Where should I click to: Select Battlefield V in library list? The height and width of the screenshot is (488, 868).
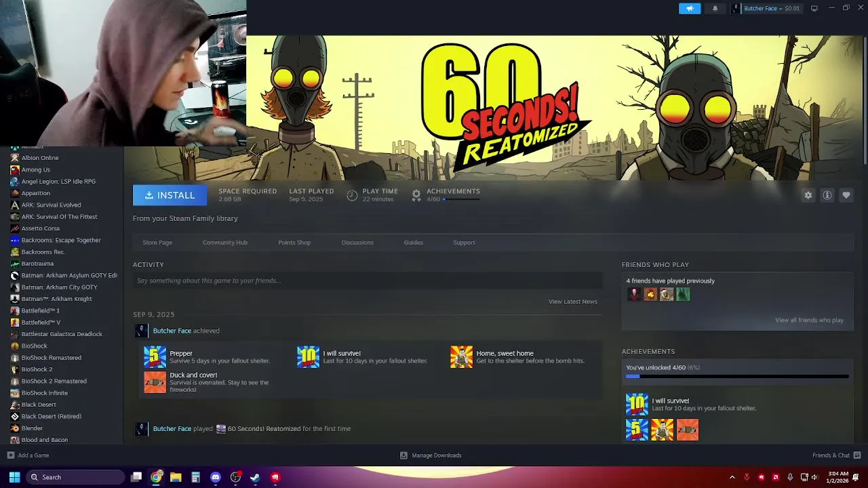(41, 323)
